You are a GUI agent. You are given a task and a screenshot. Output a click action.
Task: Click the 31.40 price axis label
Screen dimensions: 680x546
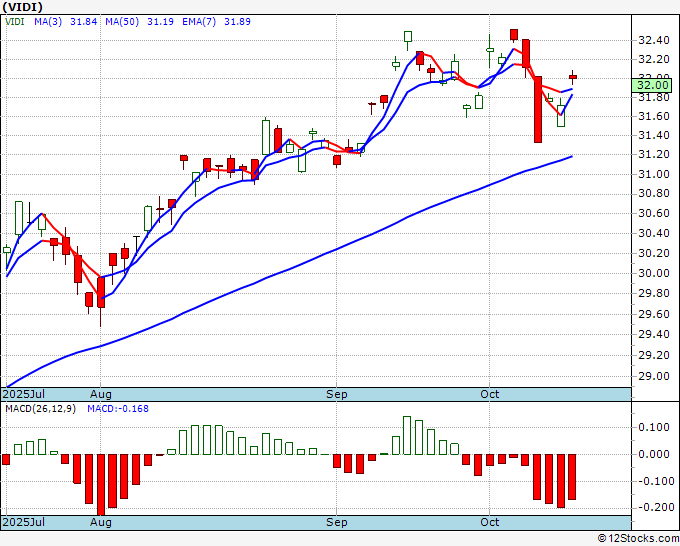(654, 135)
